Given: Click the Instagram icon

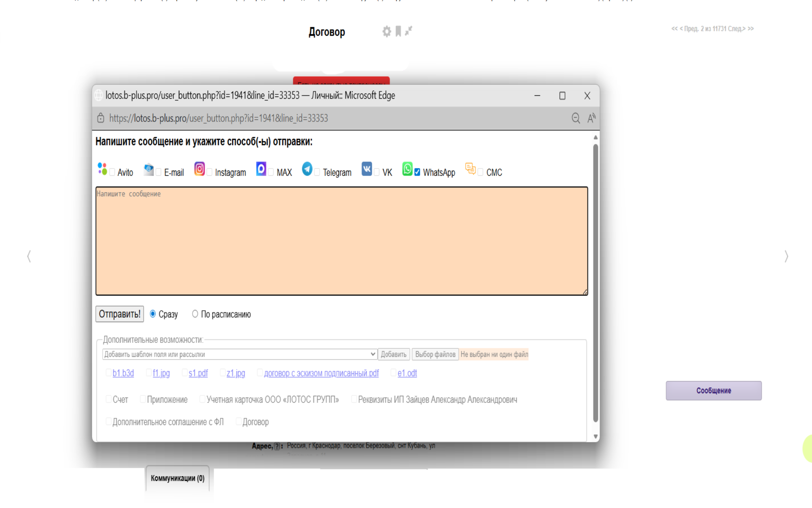Looking at the screenshot, I should point(200,168).
